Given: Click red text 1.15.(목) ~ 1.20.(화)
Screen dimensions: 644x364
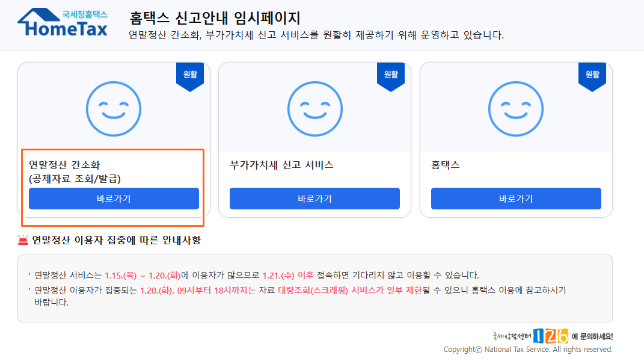Looking at the screenshot, I should (x=143, y=276).
